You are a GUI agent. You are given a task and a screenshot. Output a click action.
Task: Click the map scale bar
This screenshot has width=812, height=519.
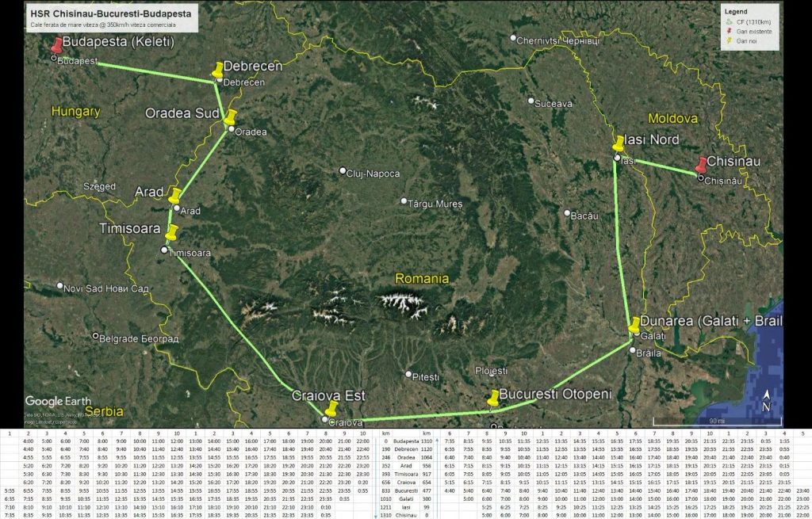(717, 421)
